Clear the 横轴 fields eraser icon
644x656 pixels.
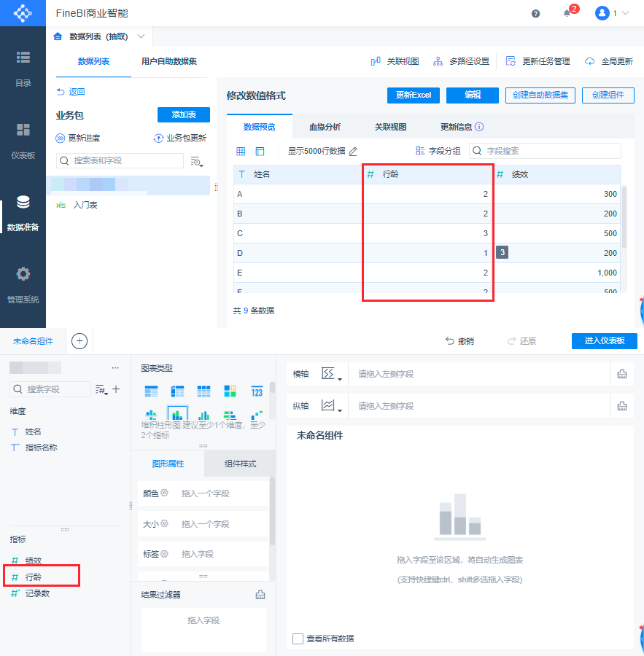click(622, 374)
